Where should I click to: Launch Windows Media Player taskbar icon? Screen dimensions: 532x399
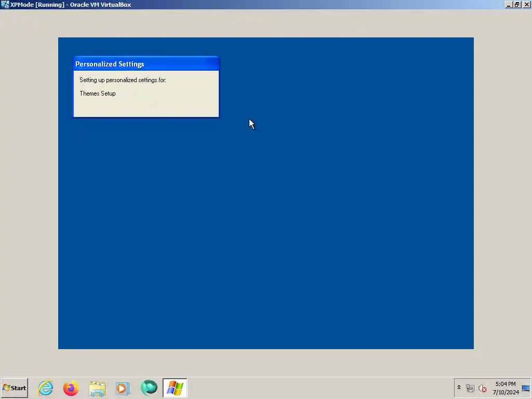tap(123, 388)
